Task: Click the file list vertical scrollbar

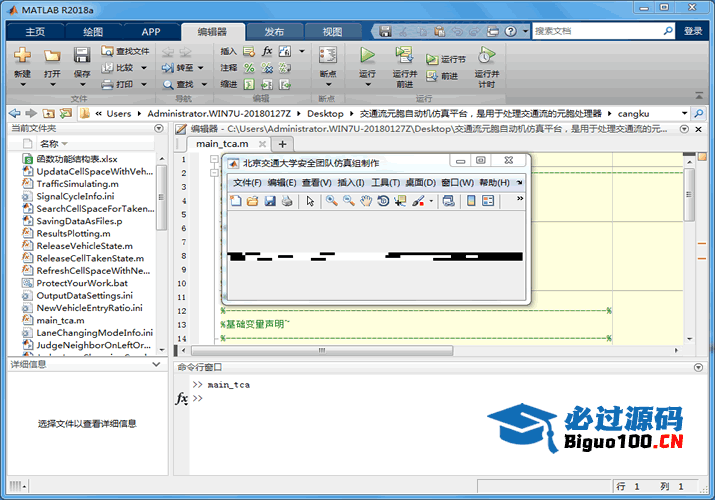Action: pyautogui.click(x=161, y=197)
